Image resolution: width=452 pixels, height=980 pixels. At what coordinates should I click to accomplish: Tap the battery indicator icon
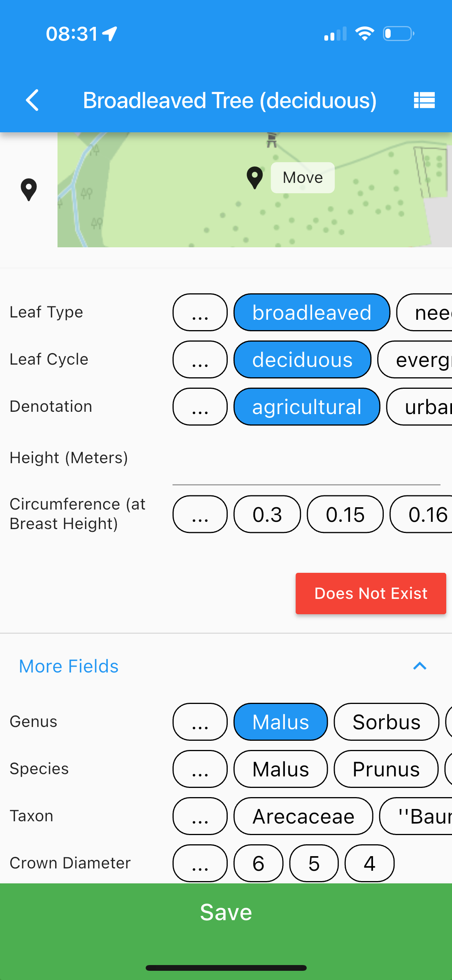pos(398,34)
